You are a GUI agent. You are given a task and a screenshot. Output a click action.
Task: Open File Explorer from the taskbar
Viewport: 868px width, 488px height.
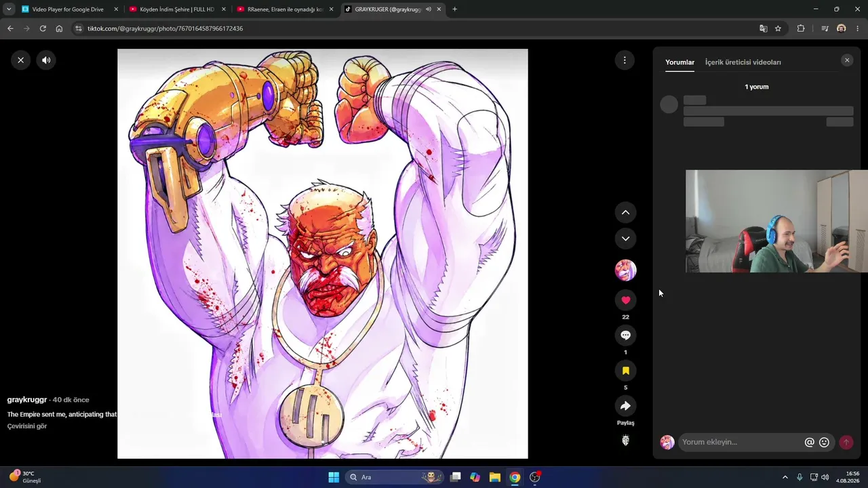[495, 477]
